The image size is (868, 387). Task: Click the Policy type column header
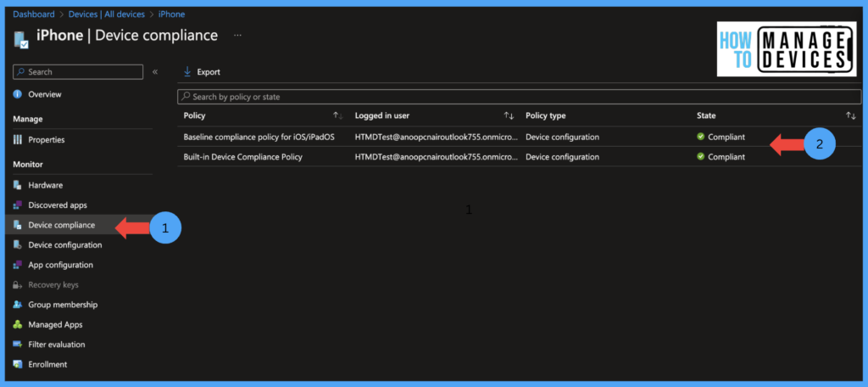click(546, 116)
